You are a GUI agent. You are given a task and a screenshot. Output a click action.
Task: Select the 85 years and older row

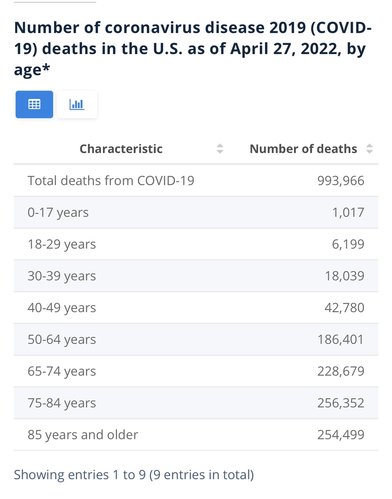click(x=196, y=435)
